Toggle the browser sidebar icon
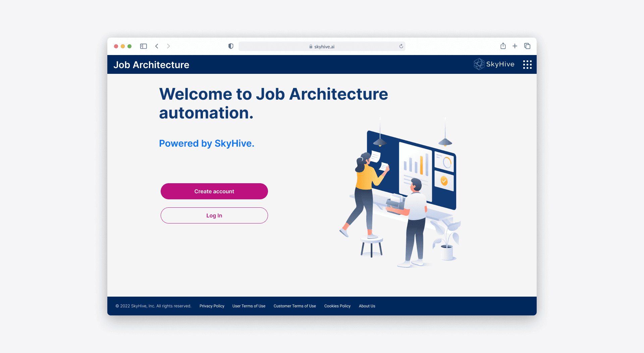Image resolution: width=644 pixels, height=353 pixels. coord(144,46)
